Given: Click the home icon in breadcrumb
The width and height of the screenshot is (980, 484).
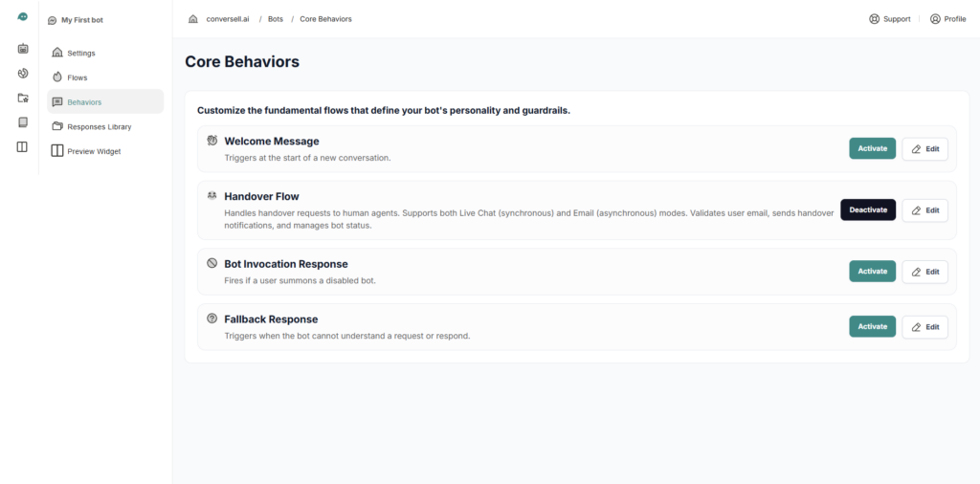Looking at the screenshot, I should (x=193, y=19).
